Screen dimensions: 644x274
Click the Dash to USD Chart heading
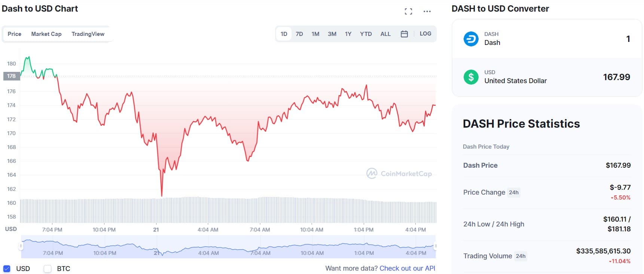coord(40,9)
